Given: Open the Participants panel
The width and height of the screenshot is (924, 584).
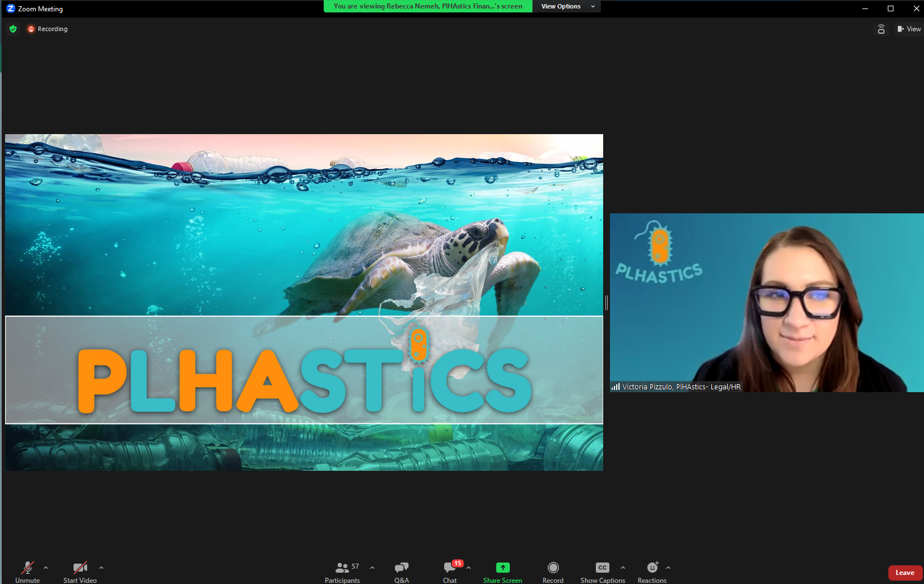Looking at the screenshot, I should (342, 572).
